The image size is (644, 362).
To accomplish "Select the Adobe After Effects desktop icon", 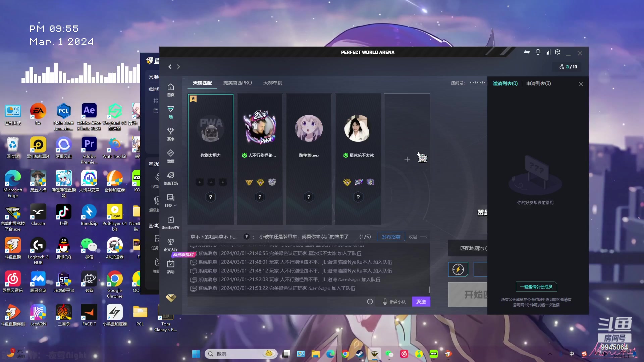I will [89, 117].
